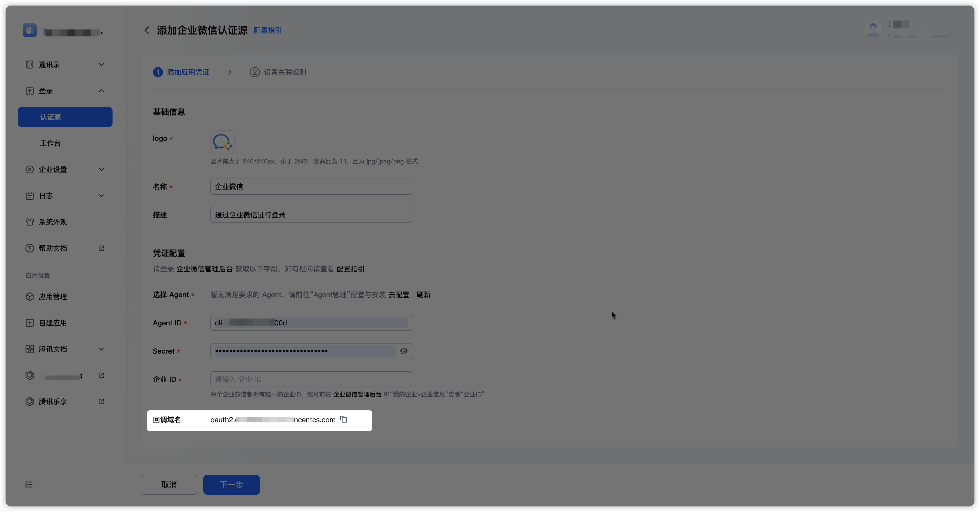Focus the 企业 ID input field
The height and width of the screenshot is (512, 980).
click(x=311, y=379)
